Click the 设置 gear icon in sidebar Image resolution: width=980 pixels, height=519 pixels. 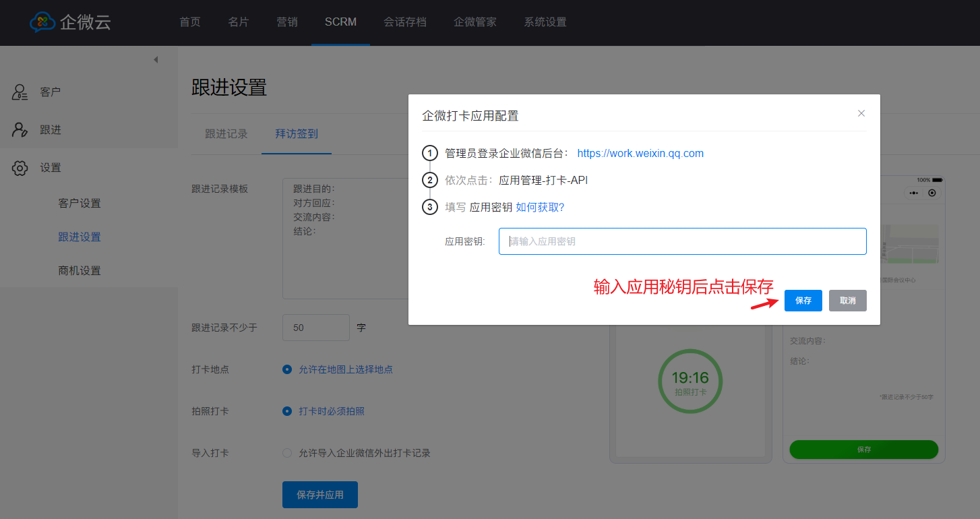pos(20,168)
